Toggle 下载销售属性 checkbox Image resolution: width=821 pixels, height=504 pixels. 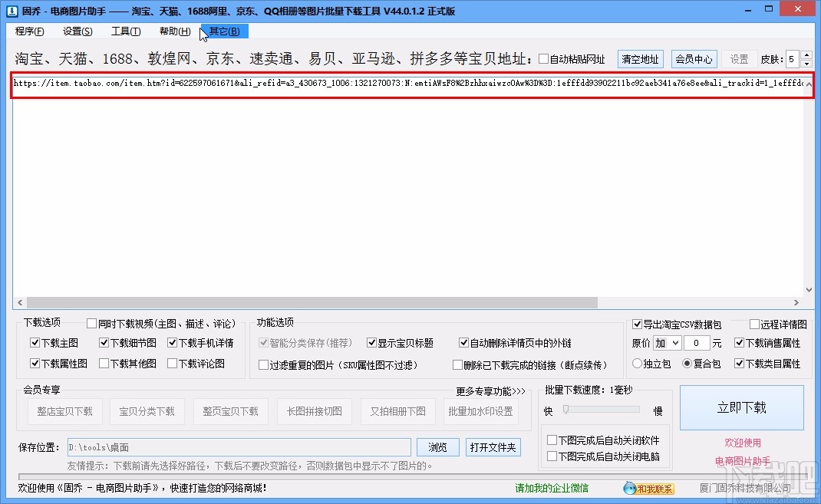[740, 343]
